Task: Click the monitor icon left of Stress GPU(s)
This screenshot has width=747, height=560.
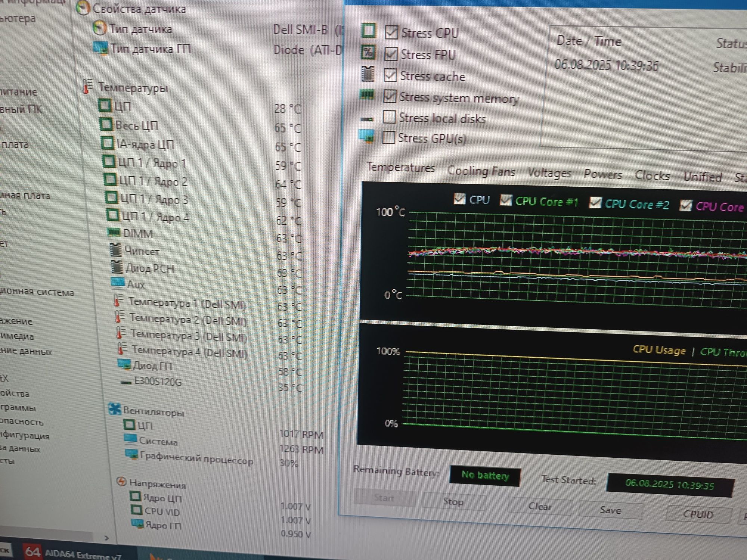Action: tap(366, 136)
